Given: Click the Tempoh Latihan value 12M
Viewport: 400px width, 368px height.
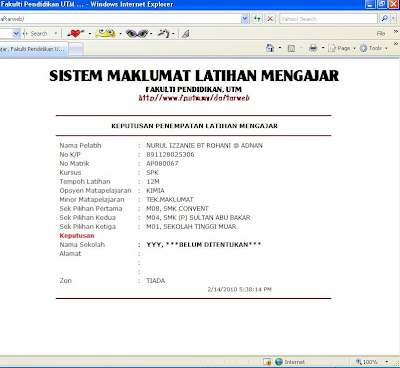Looking at the screenshot, I should pos(153,181).
